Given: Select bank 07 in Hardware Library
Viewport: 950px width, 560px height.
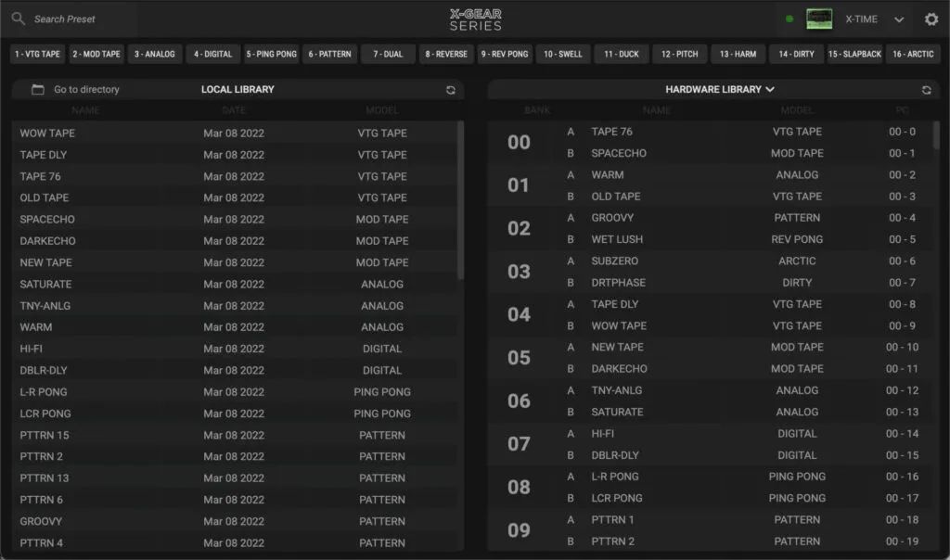Looking at the screenshot, I should (x=519, y=444).
